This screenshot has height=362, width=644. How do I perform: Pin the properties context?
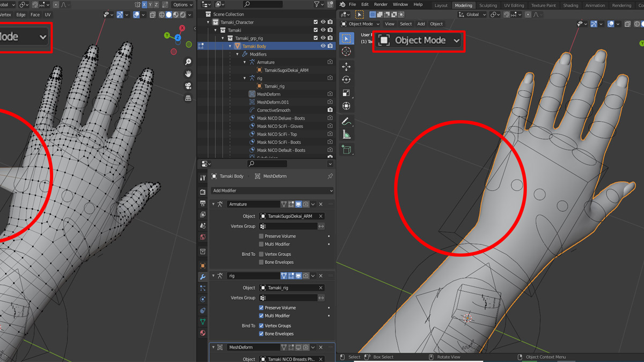[330, 176]
